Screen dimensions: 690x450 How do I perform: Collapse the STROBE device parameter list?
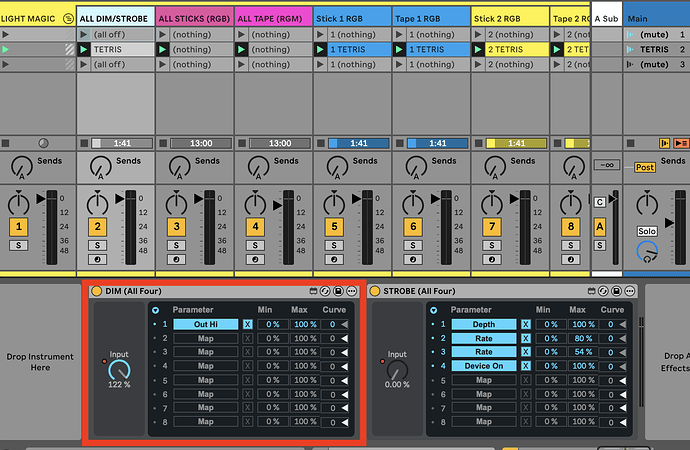click(x=432, y=310)
